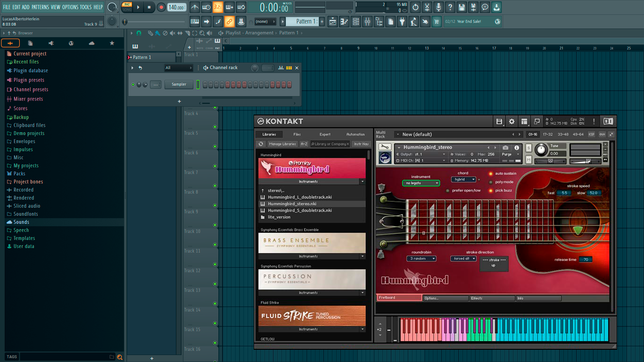Toggle the PAT/SONG mode switch
The width and height of the screenshot is (644, 362).
point(127,7)
